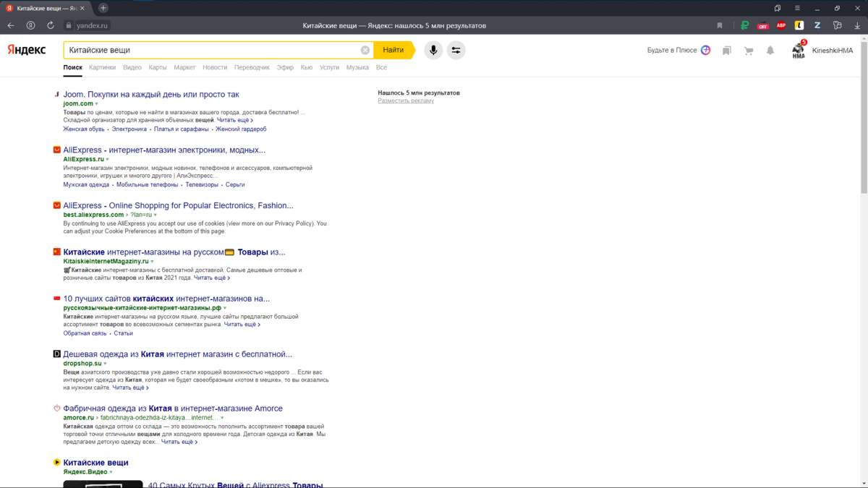Open Дешевая одежда из Китая result
Viewport: 868px width, 488px height.
177,354
